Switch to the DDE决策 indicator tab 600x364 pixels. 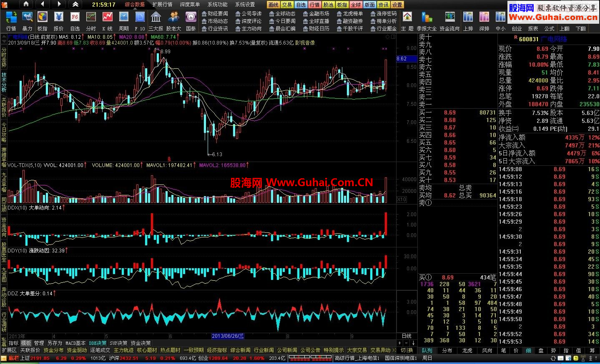tap(98, 343)
